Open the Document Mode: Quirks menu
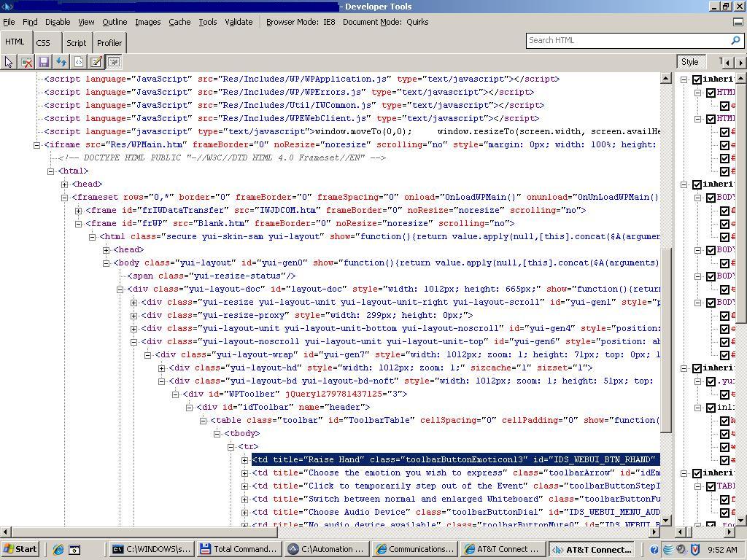This screenshot has height=560, width=747. pyautogui.click(x=385, y=22)
